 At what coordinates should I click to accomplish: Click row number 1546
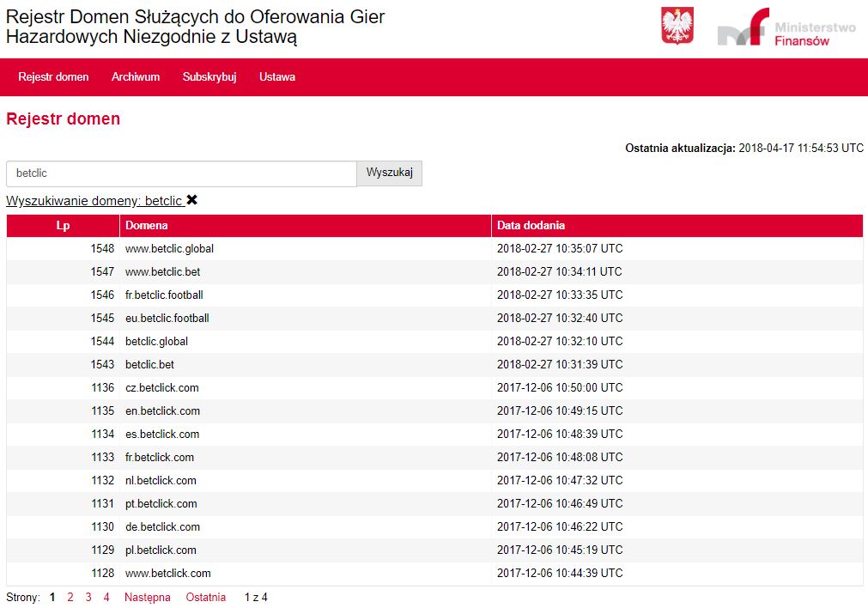coord(102,295)
